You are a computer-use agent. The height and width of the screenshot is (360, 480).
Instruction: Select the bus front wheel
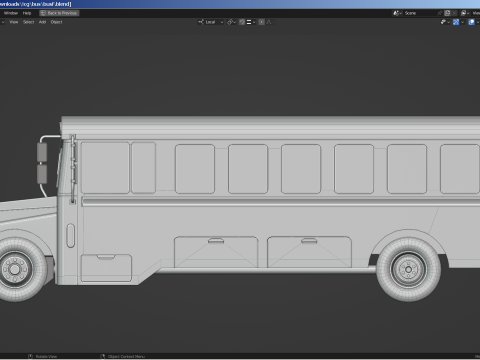click(x=15, y=269)
